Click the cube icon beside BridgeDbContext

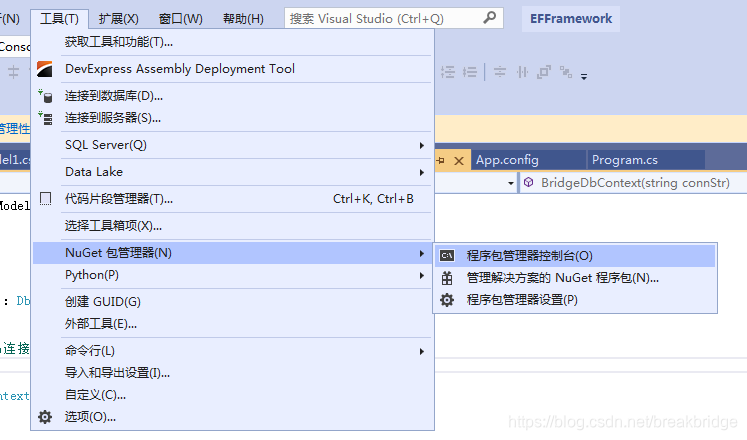(x=528, y=182)
